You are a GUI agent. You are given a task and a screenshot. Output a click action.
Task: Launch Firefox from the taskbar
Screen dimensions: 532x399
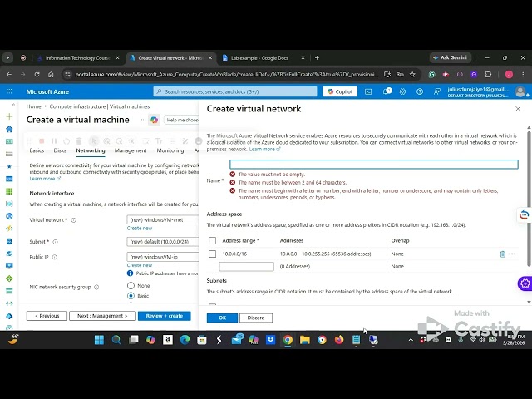[x=339, y=340]
